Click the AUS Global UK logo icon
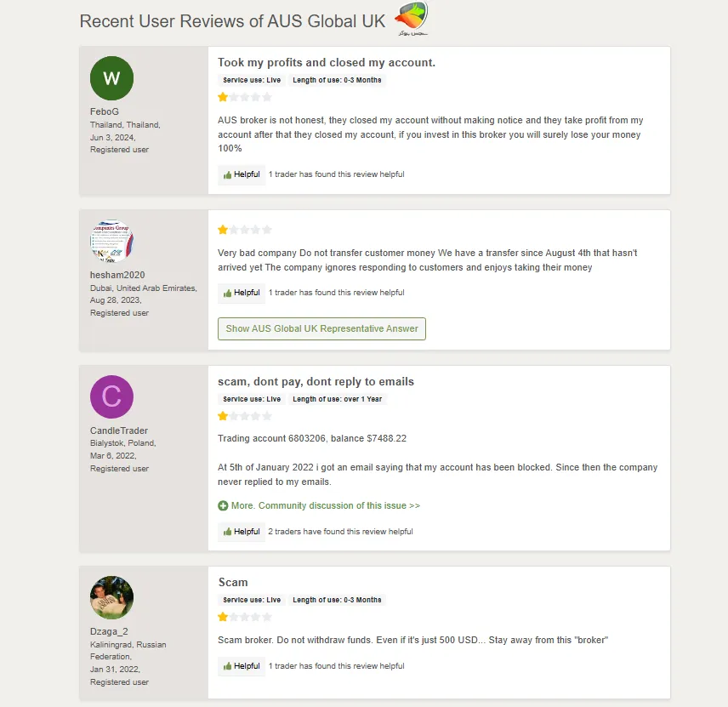 (412, 18)
